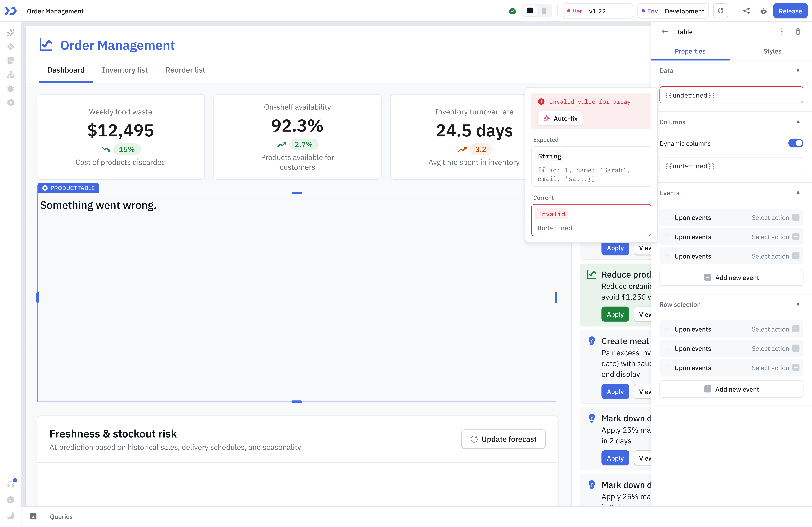
Task: Open the debugger bug icon in left sidebar
Action: (11, 89)
